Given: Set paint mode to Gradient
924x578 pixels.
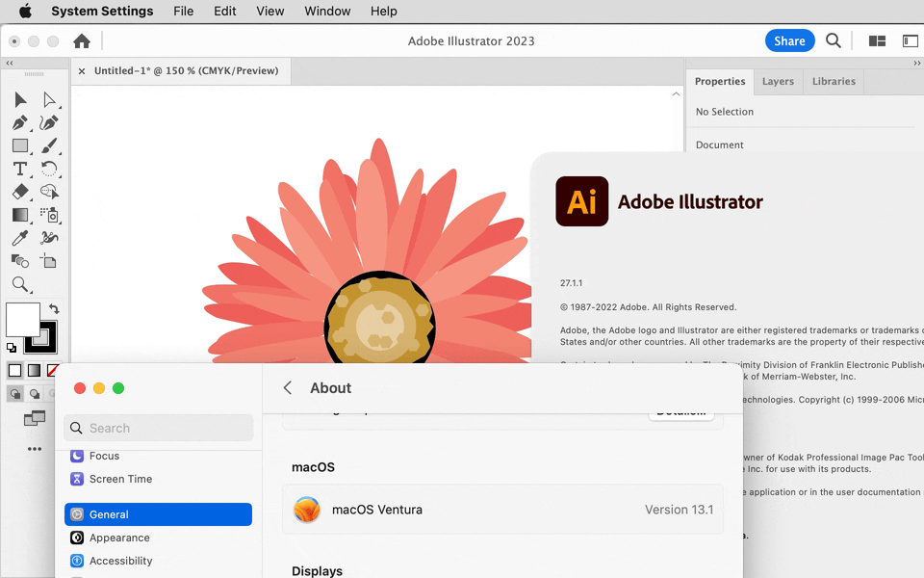Looking at the screenshot, I should [x=35, y=370].
